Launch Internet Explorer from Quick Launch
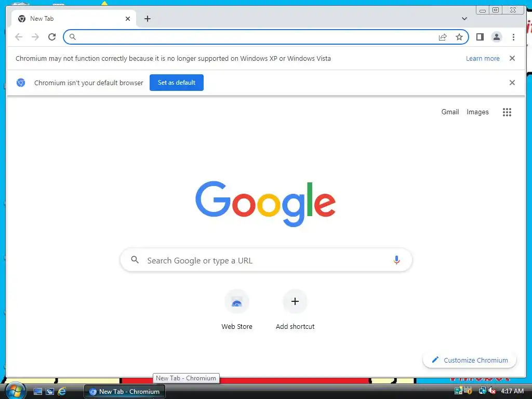 (x=62, y=392)
